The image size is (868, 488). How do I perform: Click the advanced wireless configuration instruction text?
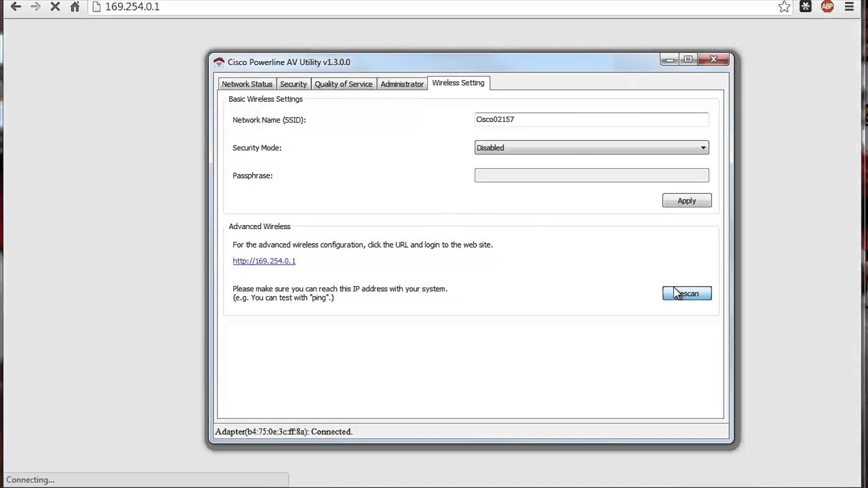(363, 245)
